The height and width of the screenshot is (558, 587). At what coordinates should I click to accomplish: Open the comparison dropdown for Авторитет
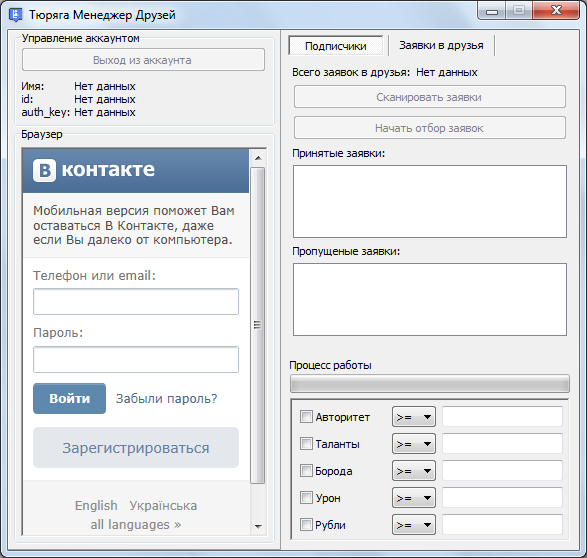(414, 417)
